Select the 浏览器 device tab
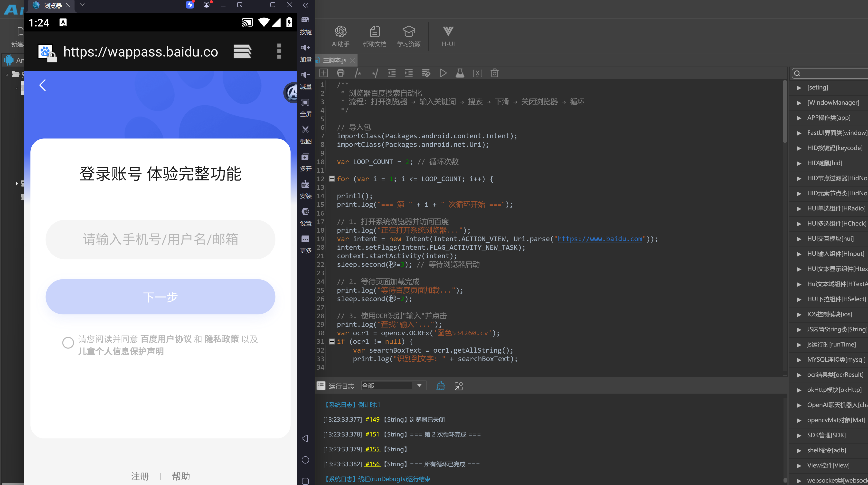Image resolution: width=868 pixels, height=485 pixels. 52,5
